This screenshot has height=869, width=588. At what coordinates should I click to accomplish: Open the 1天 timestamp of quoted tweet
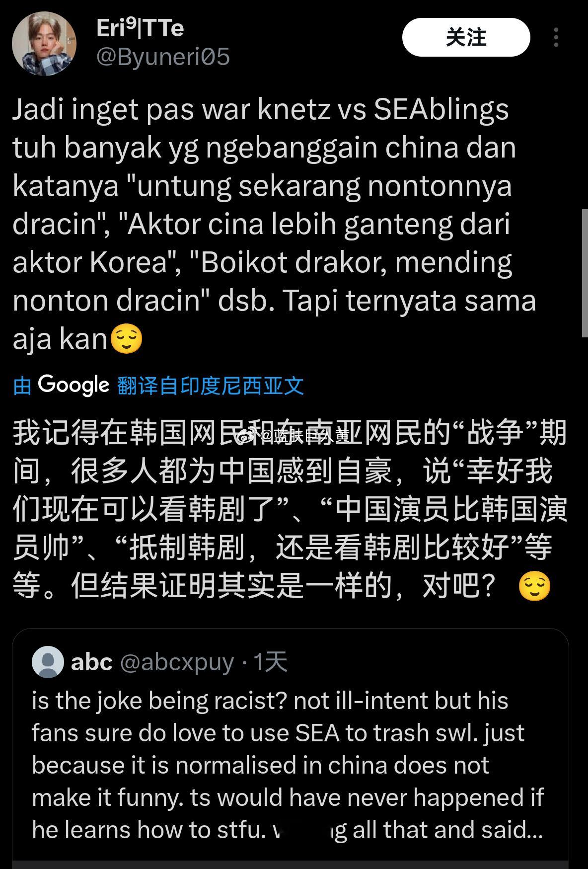click(x=271, y=662)
